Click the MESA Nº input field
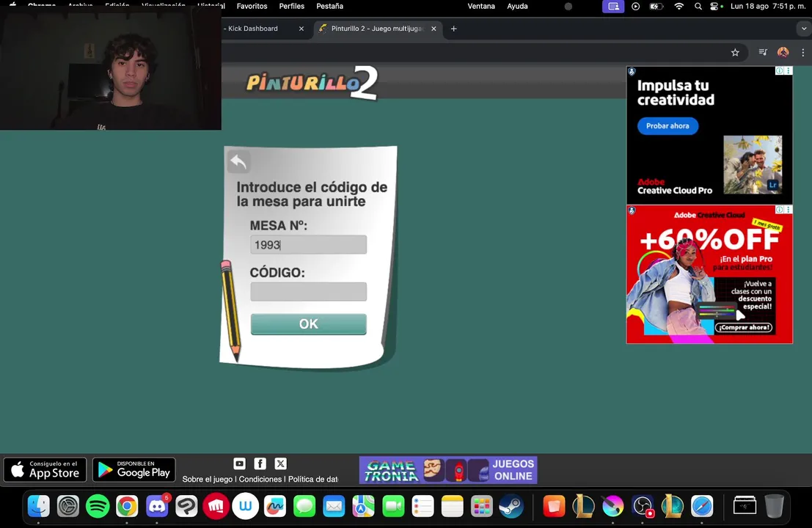 [308, 244]
